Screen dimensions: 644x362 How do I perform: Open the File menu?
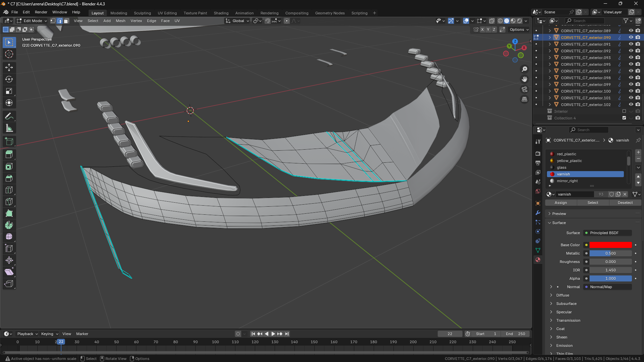[14, 12]
